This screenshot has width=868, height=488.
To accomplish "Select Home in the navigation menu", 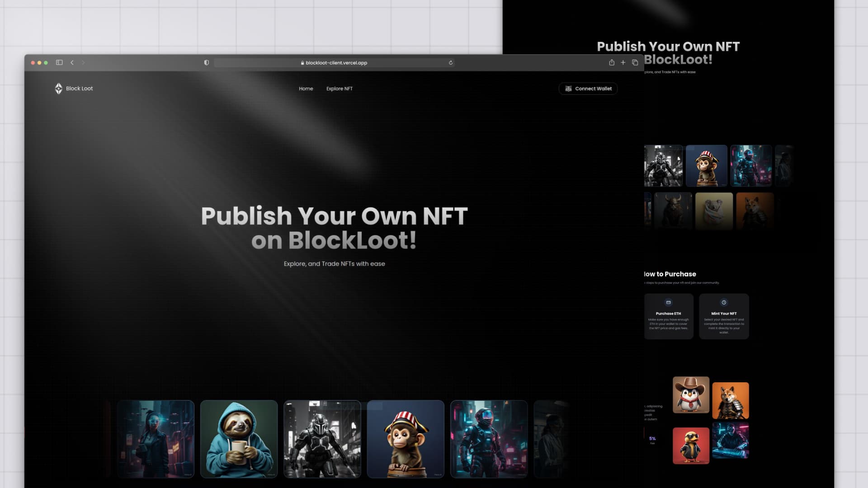I will coord(306,89).
